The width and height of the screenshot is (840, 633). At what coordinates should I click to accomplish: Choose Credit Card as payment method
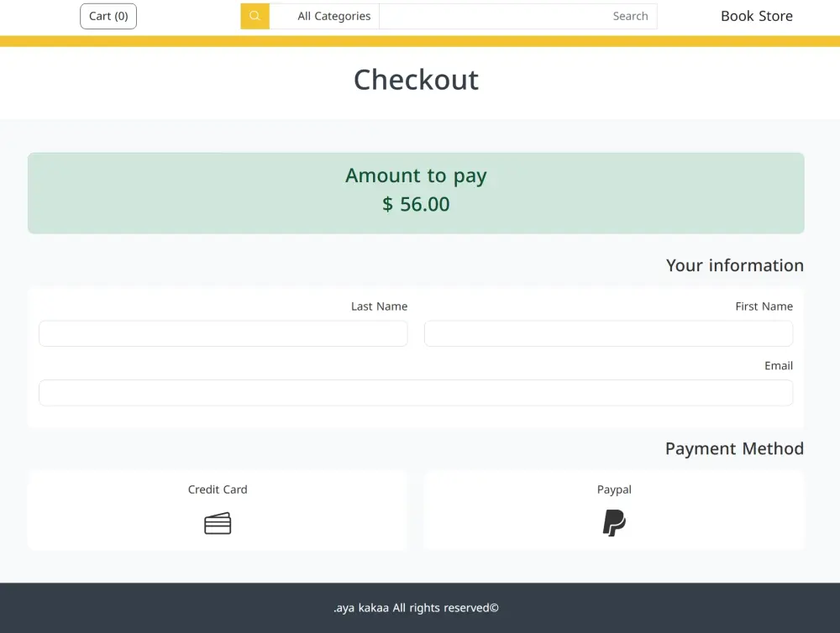tap(218, 510)
